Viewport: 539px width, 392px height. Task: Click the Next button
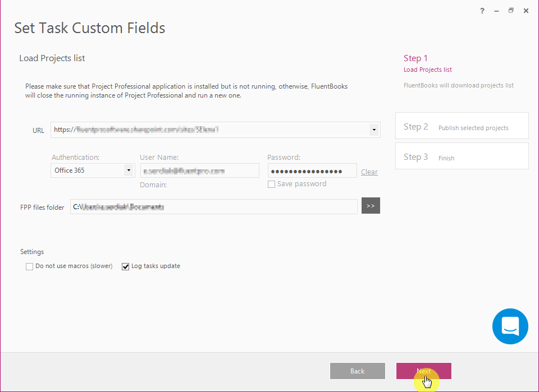tap(424, 371)
